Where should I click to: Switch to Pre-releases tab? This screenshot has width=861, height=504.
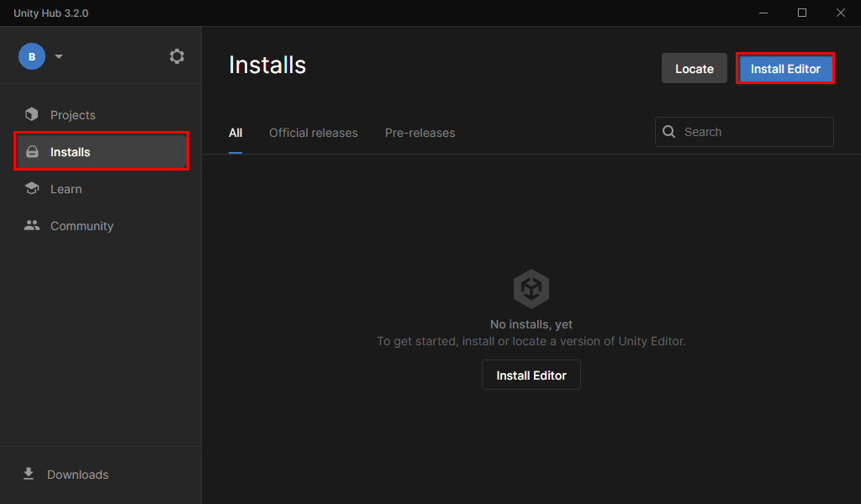pos(420,133)
